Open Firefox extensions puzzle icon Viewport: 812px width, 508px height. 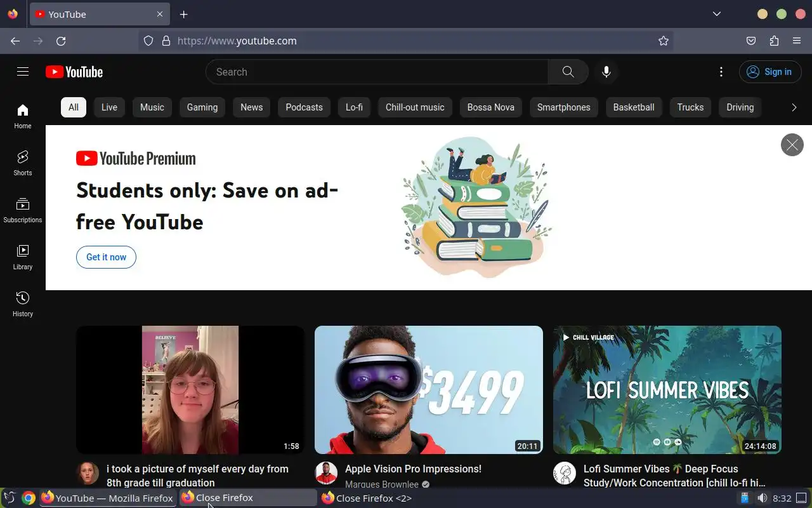[x=774, y=41]
